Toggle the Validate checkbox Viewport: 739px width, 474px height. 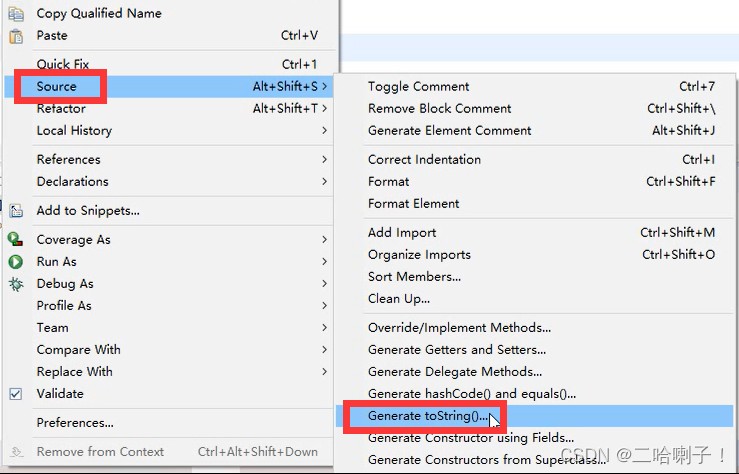(x=16, y=394)
